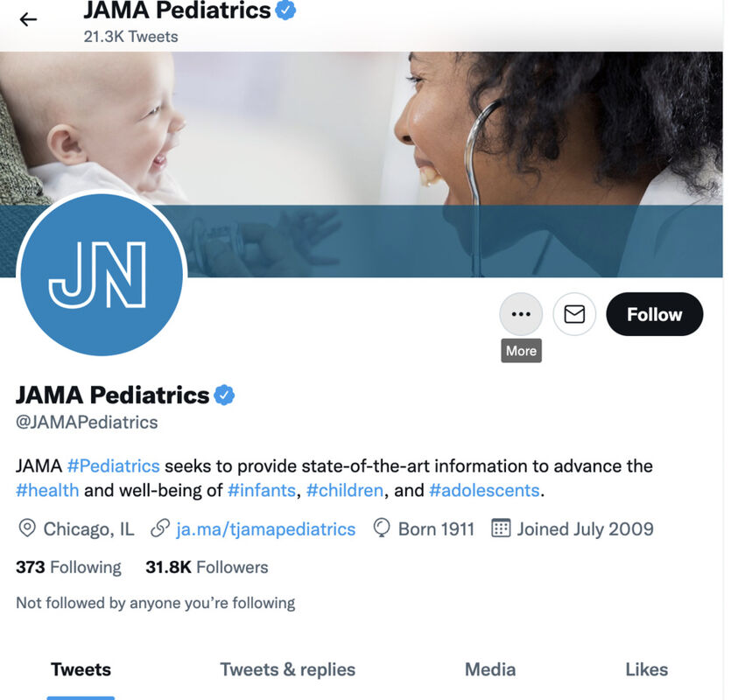Click the verified badge beside profile name

[x=224, y=395]
